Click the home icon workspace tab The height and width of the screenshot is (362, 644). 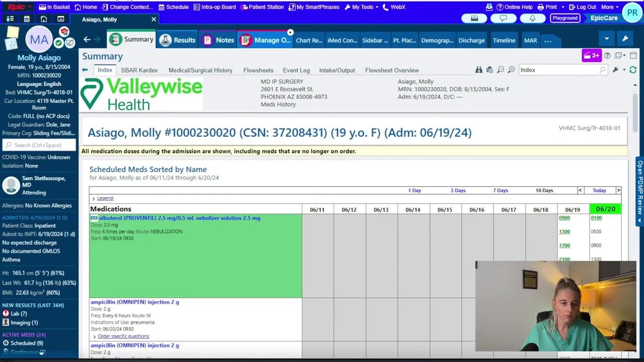44,19
